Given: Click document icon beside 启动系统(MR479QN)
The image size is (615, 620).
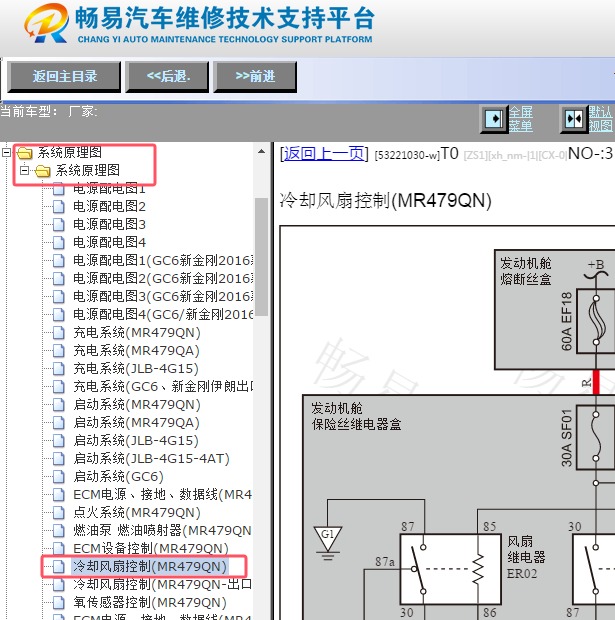Looking at the screenshot, I should pyautogui.click(x=59, y=405).
